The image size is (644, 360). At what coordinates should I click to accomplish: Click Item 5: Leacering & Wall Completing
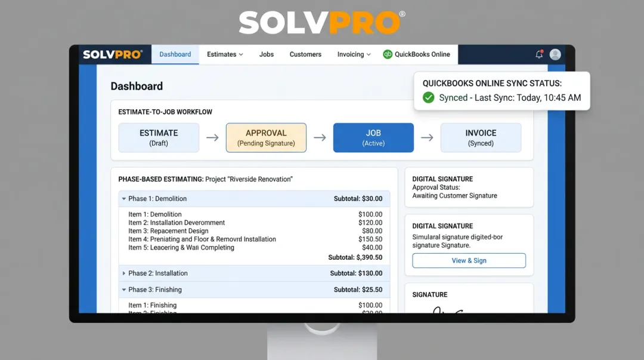[x=181, y=247]
